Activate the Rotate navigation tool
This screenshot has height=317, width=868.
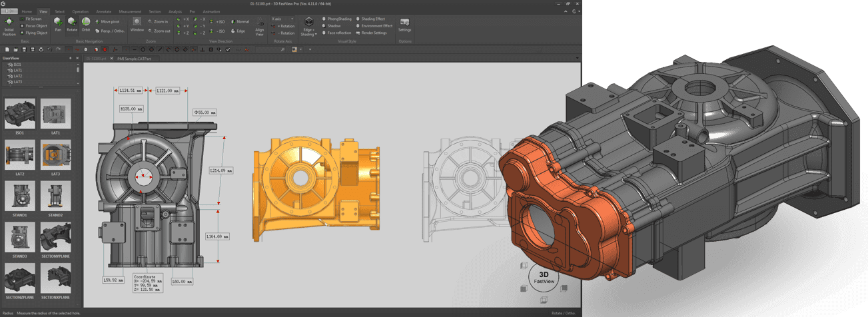coord(72,25)
